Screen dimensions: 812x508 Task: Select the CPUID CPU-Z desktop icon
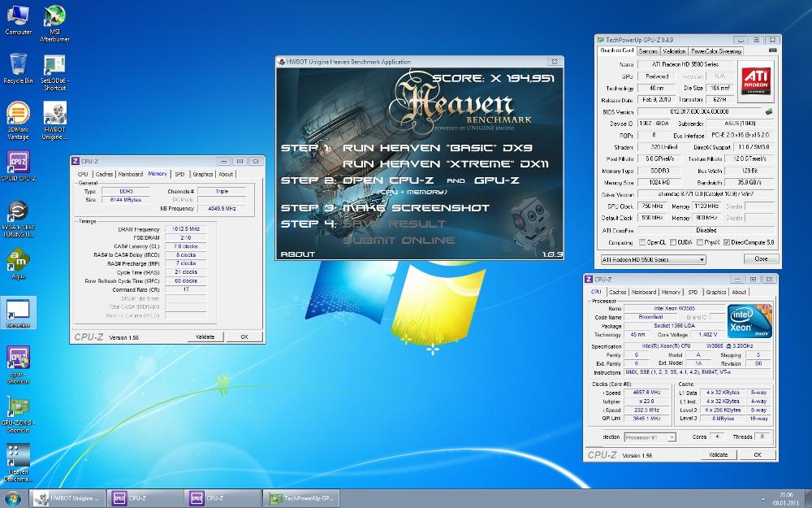tap(18, 166)
